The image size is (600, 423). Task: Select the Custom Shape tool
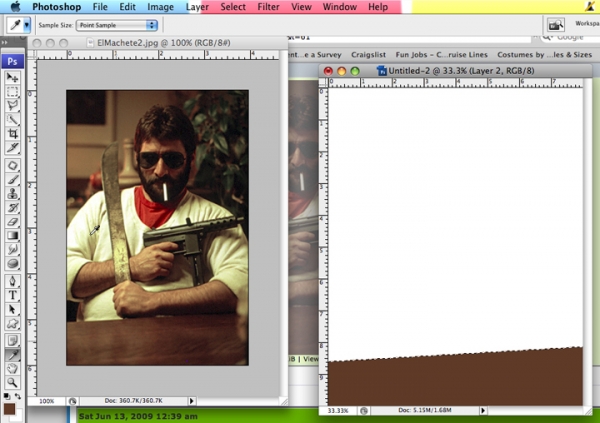coord(12,323)
